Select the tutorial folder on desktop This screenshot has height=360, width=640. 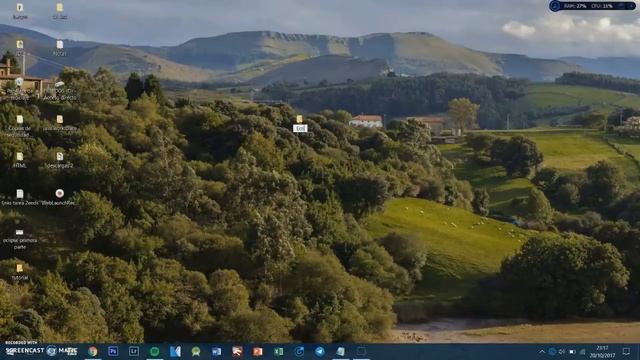20,272
